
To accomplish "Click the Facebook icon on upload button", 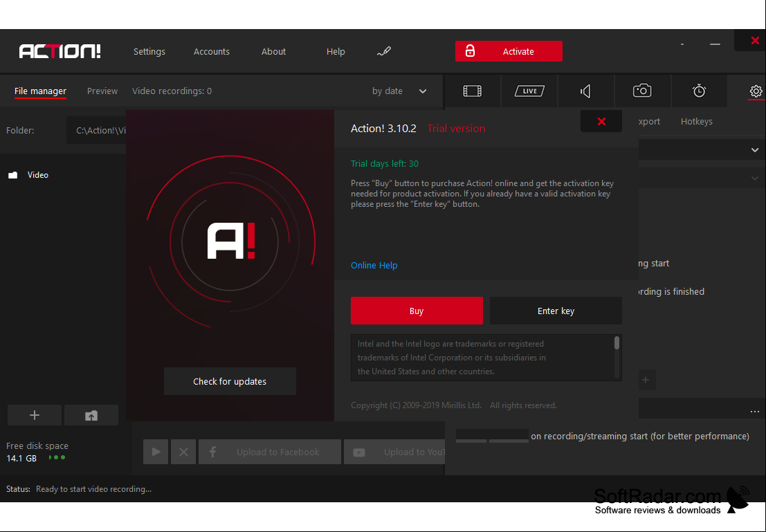I will (x=212, y=452).
